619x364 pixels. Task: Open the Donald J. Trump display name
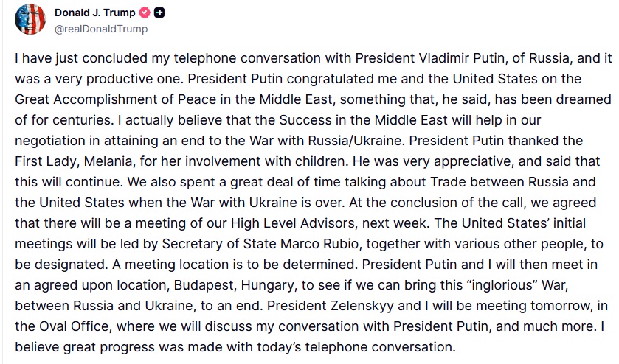(x=93, y=13)
